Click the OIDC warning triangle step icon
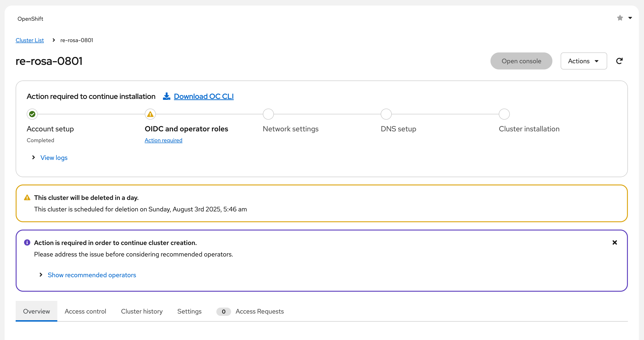Screen dimensions: 644x340 (150, 114)
